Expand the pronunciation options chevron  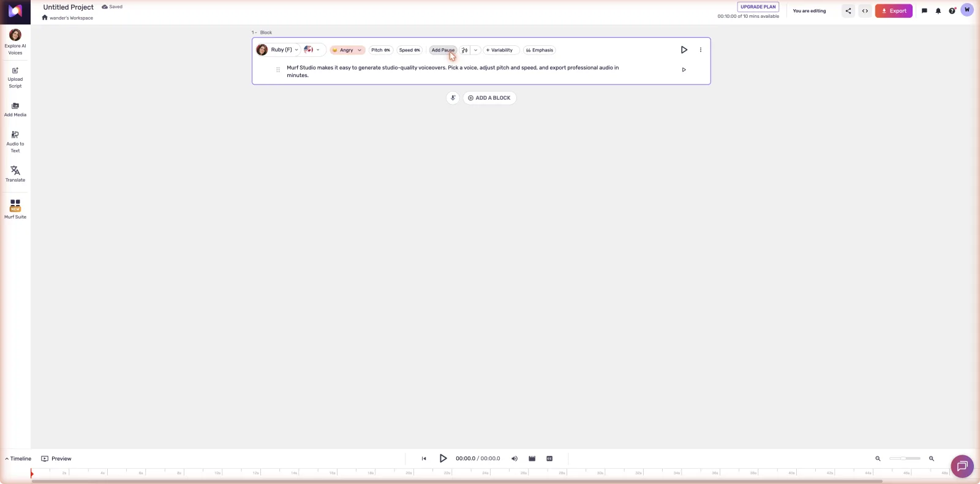(x=475, y=50)
